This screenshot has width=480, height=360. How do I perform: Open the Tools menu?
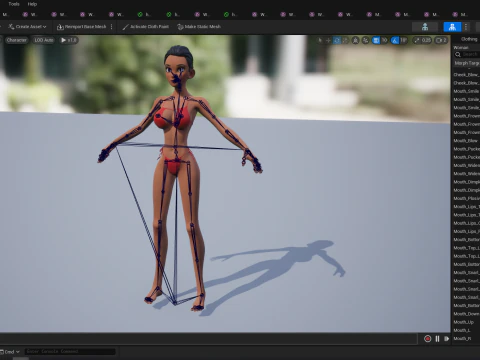click(x=14, y=4)
